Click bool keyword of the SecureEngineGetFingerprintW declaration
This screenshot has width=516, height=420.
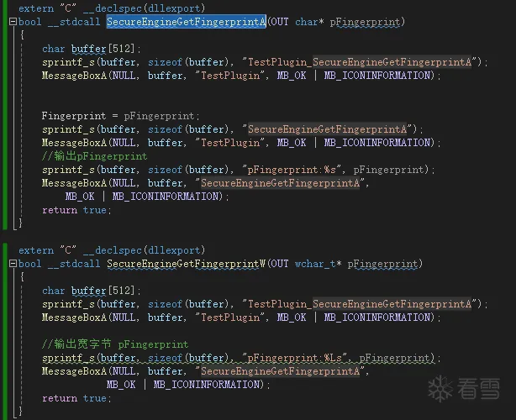click(30, 264)
